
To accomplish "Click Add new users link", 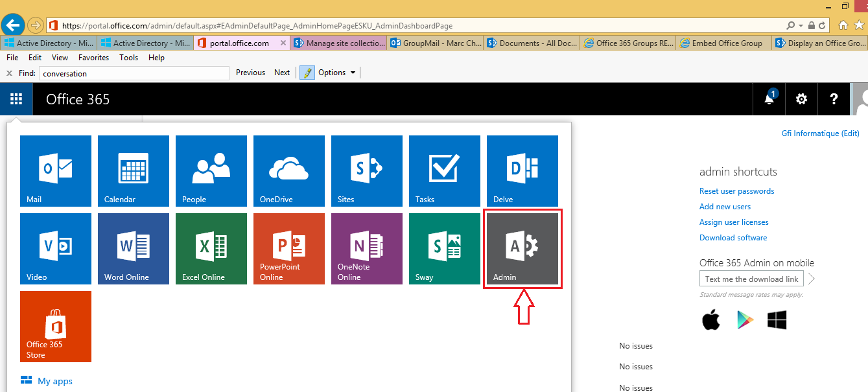I will tap(725, 207).
